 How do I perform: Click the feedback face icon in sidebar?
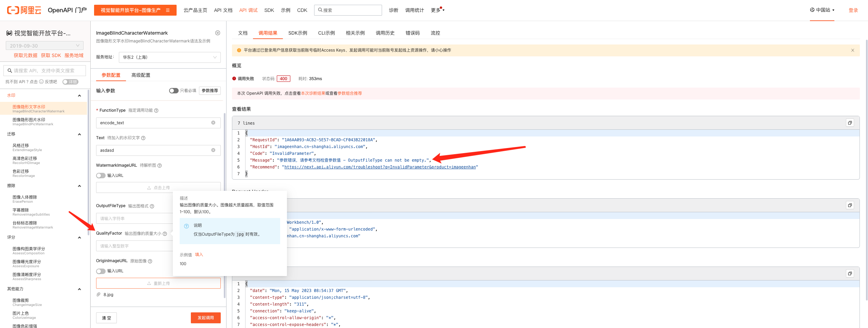41,81
